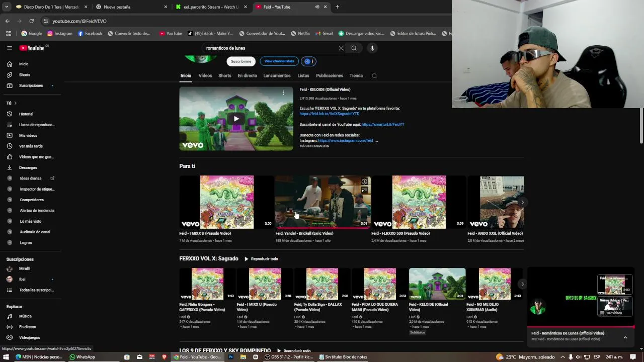Show next videos in Para ti carousel
Image resolution: width=644 pixels, height=362 pixels.
pos(522,202)
